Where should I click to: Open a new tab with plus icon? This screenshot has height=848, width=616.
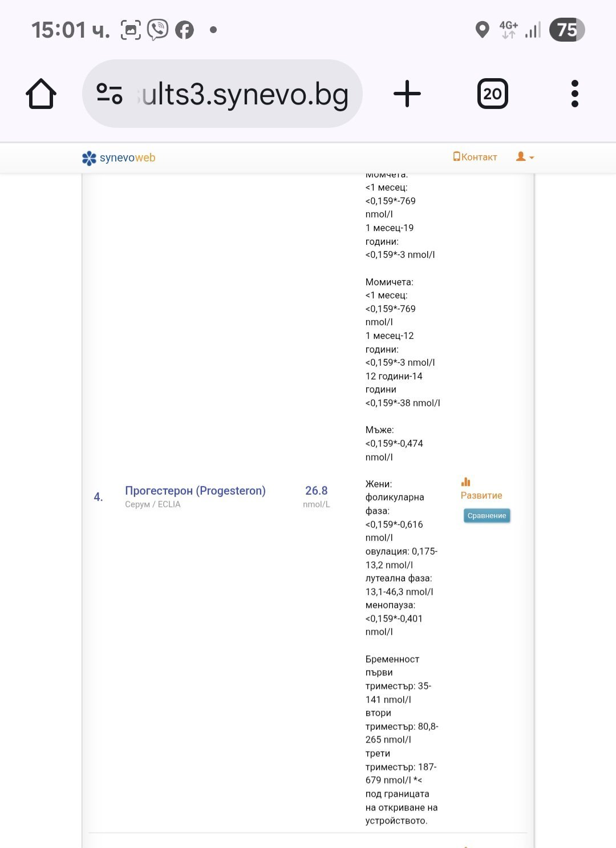click(x=407, y=94)
